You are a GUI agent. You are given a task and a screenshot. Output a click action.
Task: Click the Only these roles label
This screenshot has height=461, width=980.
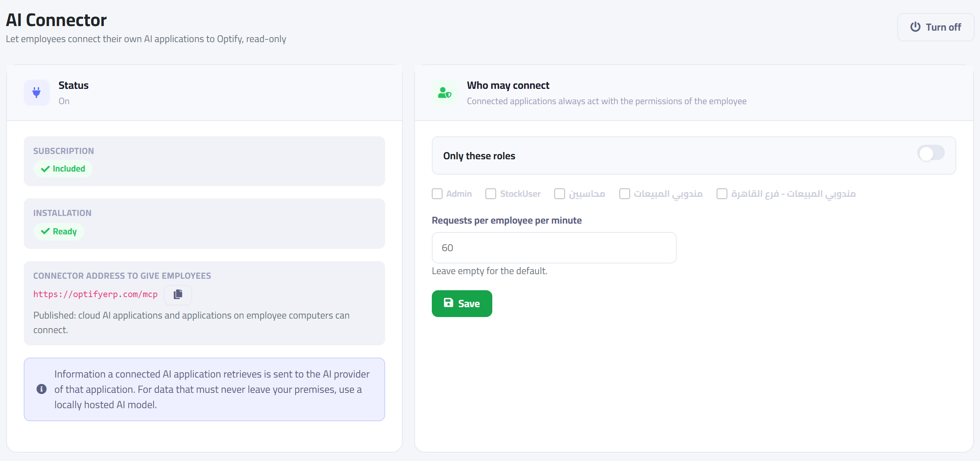479,156
